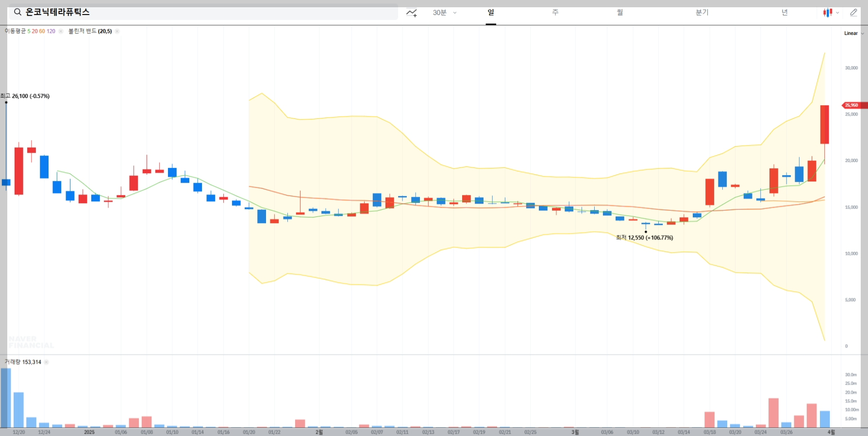Image resolution: width=868 pixels, height=436 pixels.
Task: Click the 4월 date axis label
Action: point(831,432)
